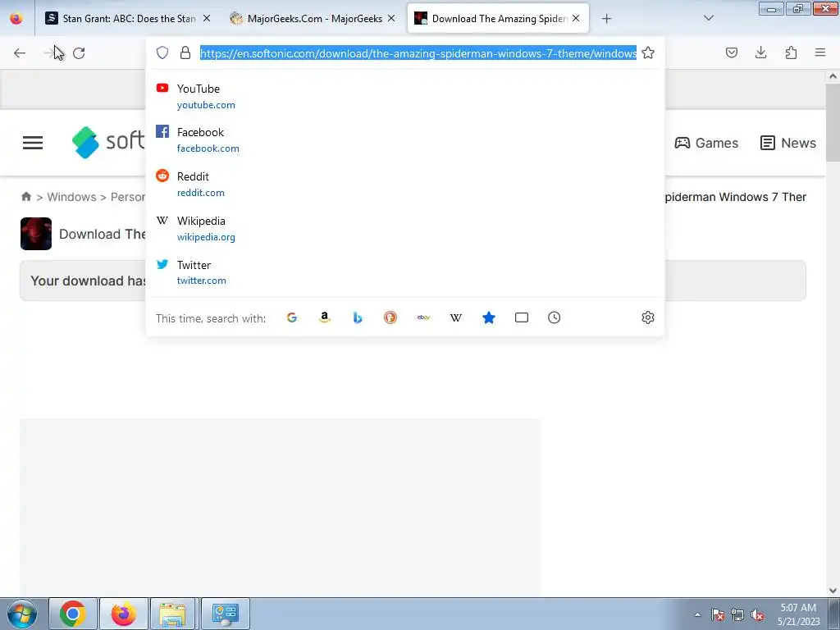Launch Chrome from taskbar

(73, 614)
